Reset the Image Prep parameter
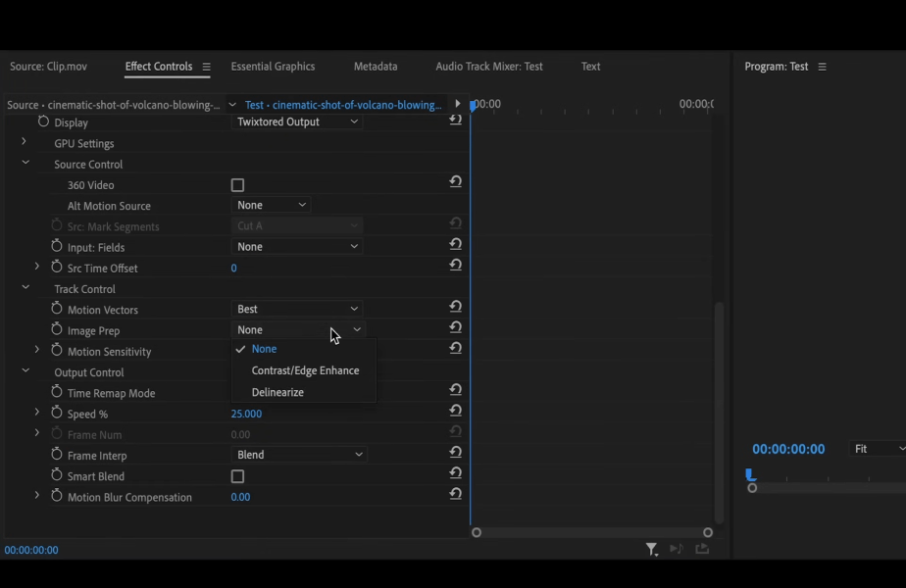 pos(455,327)
